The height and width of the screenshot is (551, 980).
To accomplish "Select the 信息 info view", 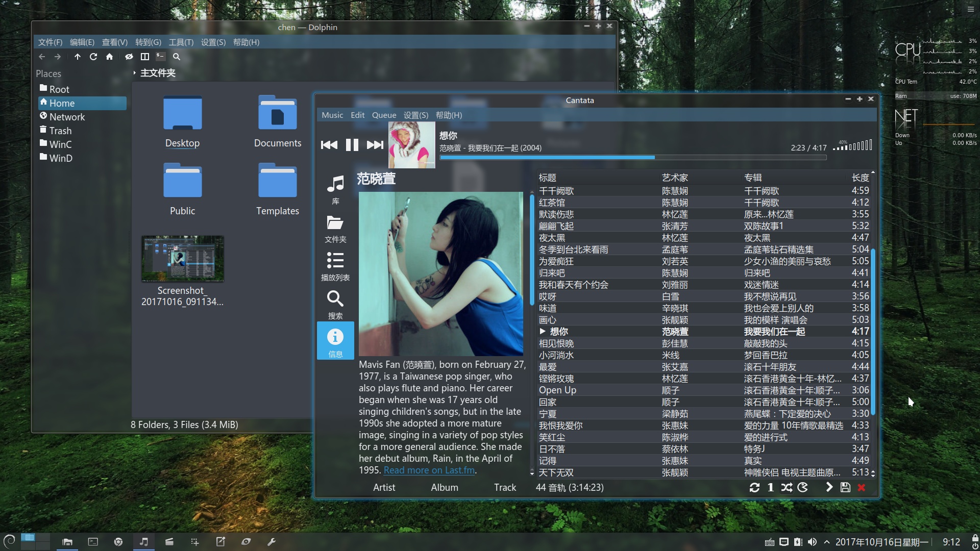I will click(x=335, y=341).
